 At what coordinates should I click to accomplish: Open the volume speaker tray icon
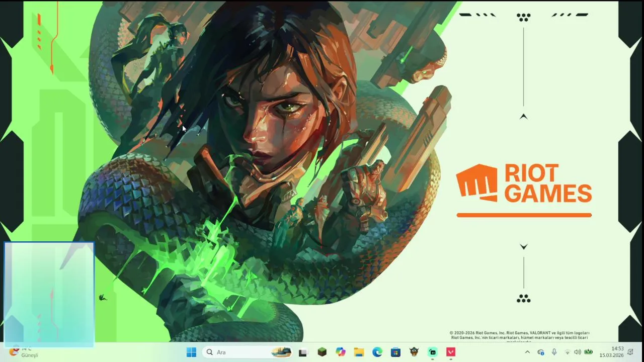tap(577, 352)
